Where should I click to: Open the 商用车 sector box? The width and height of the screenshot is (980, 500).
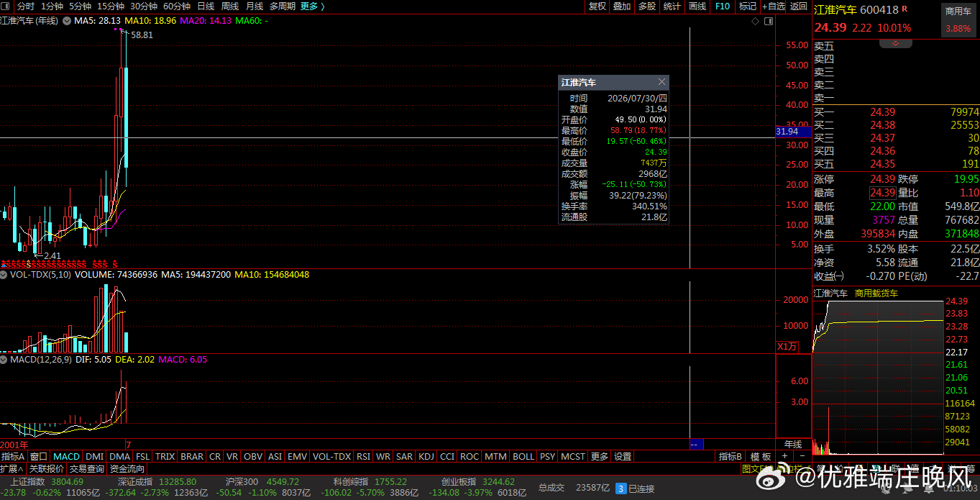[x=960, y=19]
